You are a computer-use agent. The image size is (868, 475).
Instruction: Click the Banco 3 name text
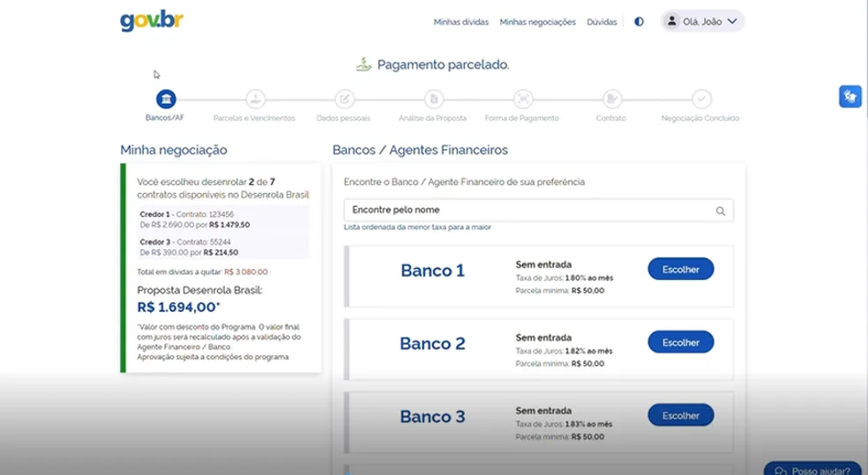432,416
